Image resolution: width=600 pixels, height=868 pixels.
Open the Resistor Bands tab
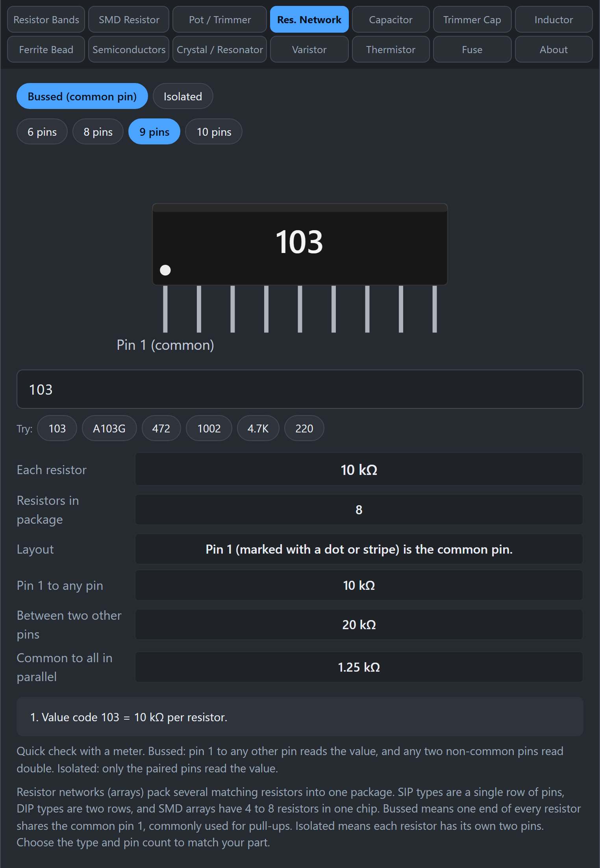tap(46, 19)
